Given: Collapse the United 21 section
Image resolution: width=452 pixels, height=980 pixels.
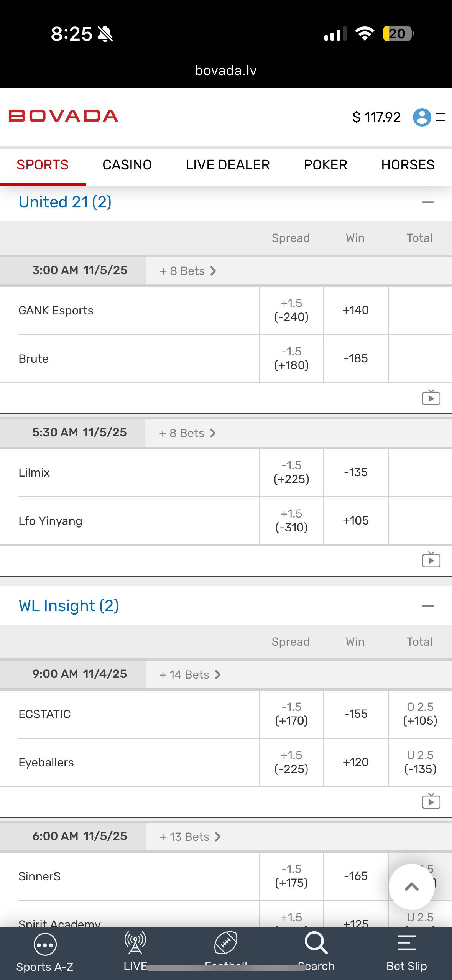Looking at the screenshot, I should tap(427, 202).
